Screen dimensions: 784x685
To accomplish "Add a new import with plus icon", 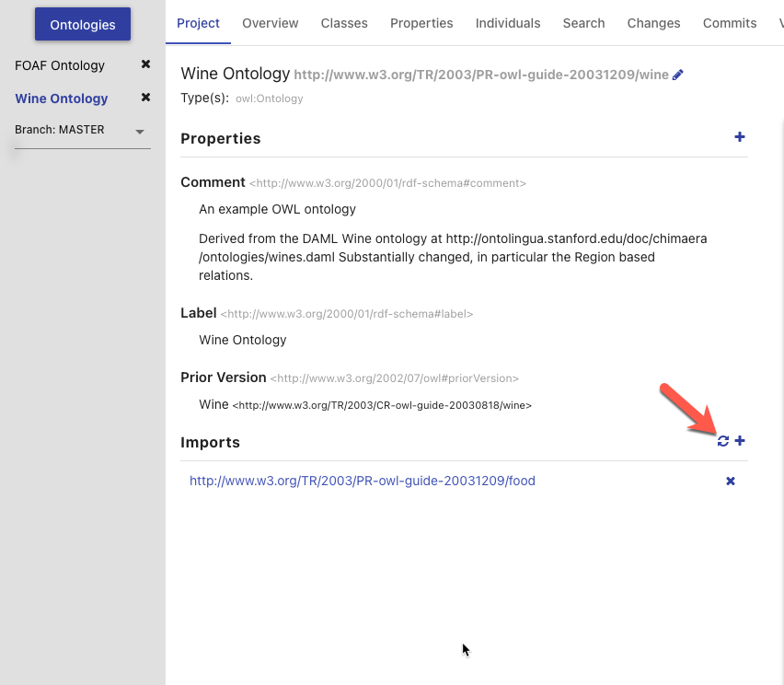I will [740, 441].
